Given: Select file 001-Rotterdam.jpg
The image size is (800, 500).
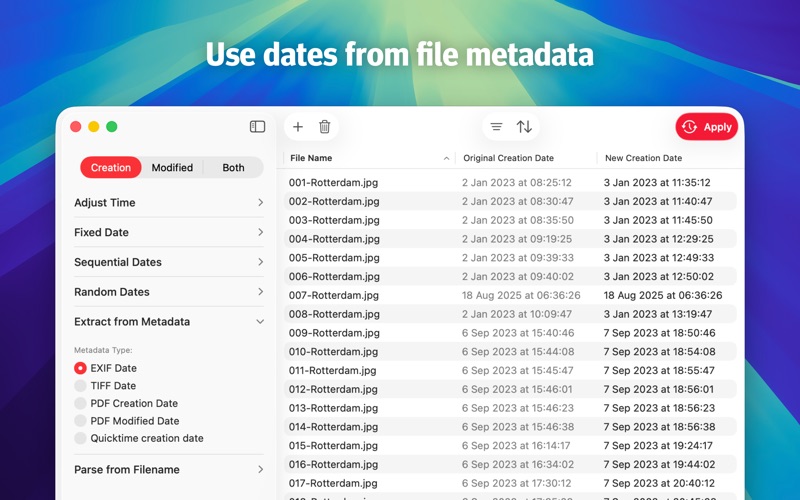Looking at the screenshot, I should (x=333, y=183).
